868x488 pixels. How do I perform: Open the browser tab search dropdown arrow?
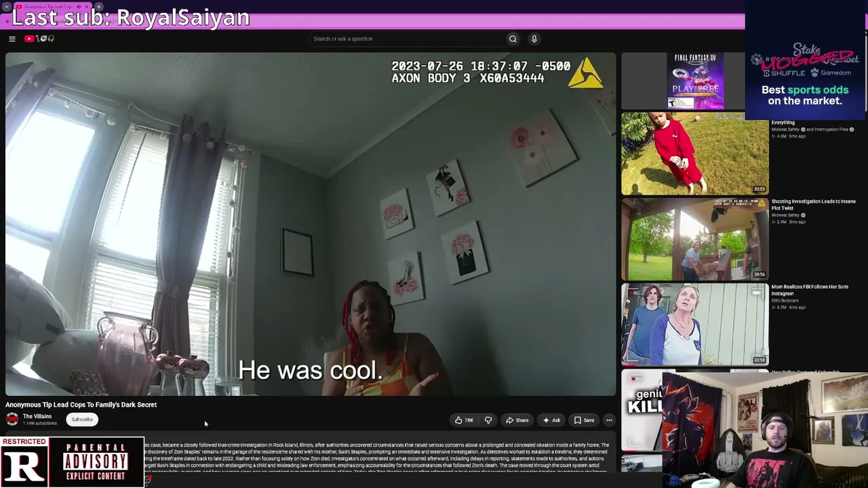tap(6, 7)
